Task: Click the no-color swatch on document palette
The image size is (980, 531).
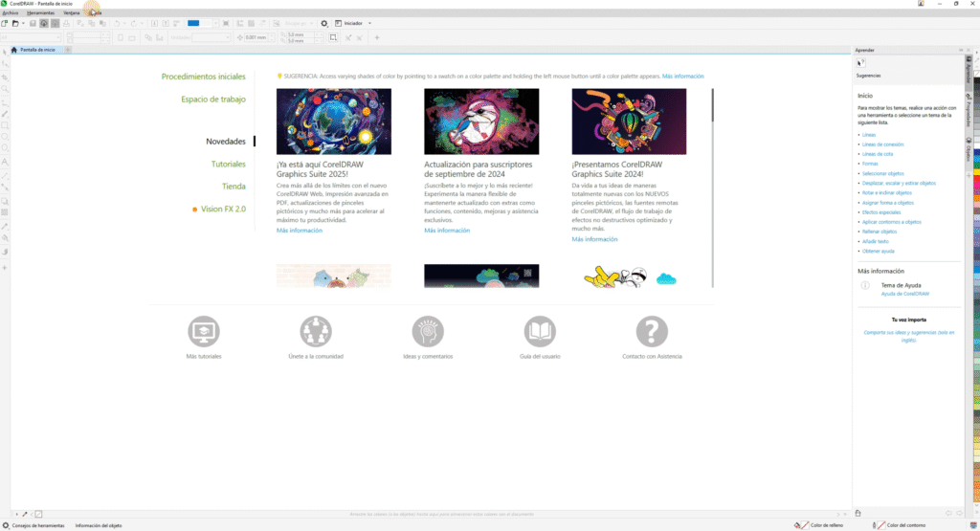Action: coord(38,514)
